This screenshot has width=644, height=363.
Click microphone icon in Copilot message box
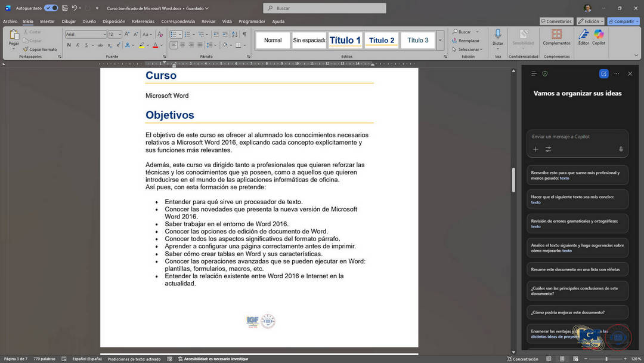coord(621,149)
